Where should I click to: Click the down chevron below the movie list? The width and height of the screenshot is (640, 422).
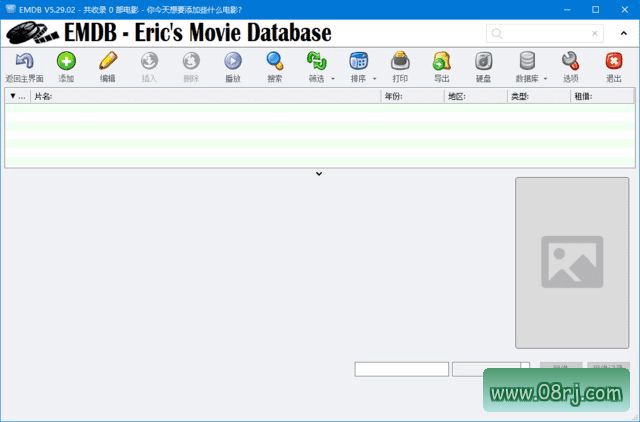click(x=319, y=174)
